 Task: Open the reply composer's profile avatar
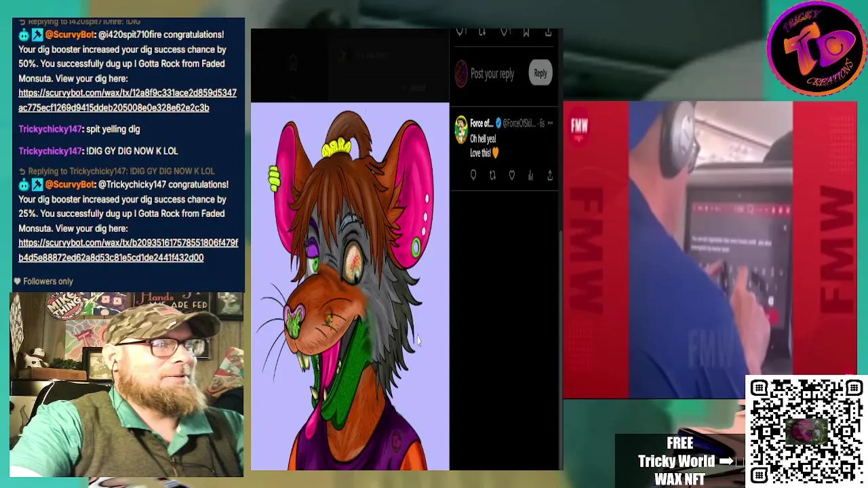(461, 73)
